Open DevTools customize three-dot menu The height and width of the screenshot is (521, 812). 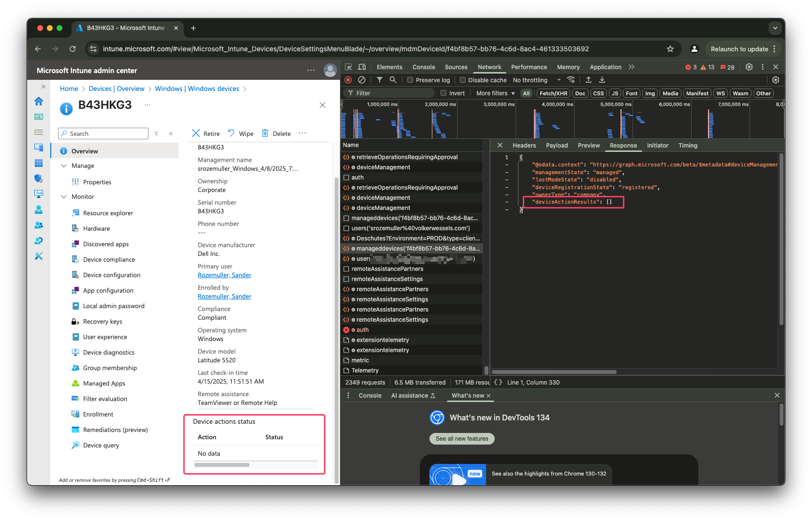pos(763,67)
